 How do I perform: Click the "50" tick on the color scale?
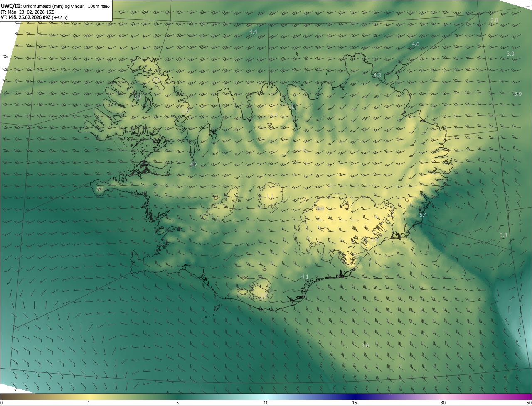click(529, 403)
